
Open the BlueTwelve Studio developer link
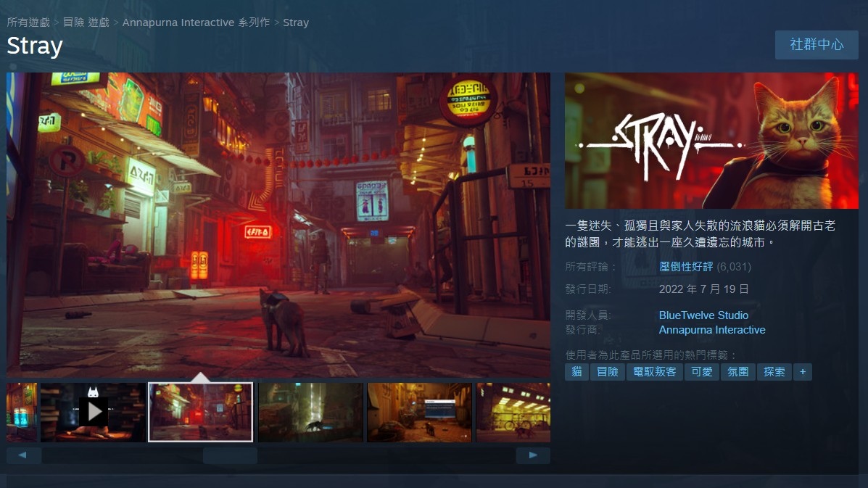click(703, 315)
